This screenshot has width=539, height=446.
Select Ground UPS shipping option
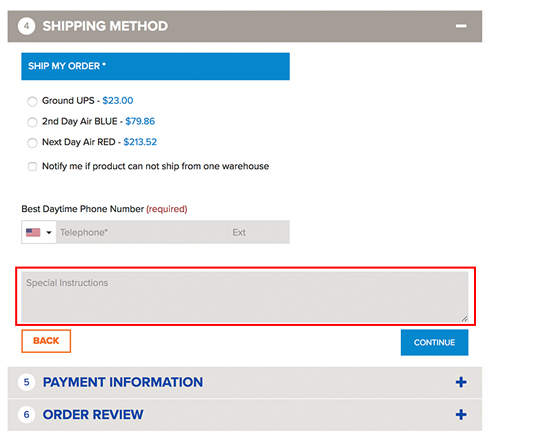[32, 101]
